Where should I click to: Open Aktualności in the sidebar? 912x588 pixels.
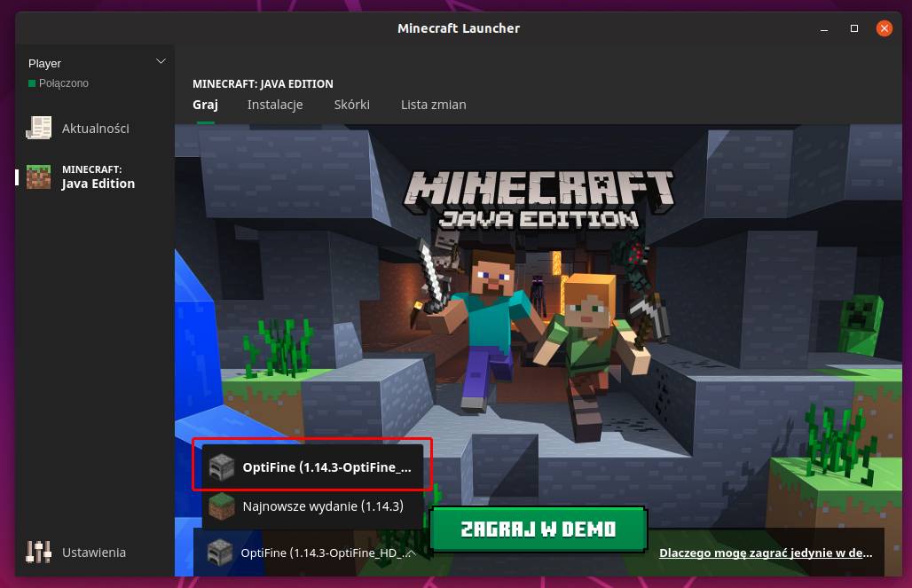(x=96, y=129)
